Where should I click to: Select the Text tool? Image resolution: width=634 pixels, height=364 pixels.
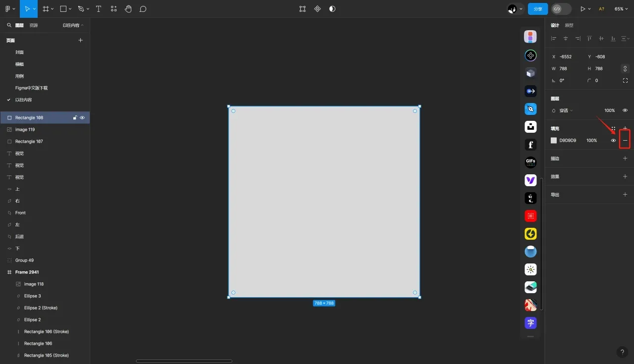pyautogui.click(x=99, y=9)
